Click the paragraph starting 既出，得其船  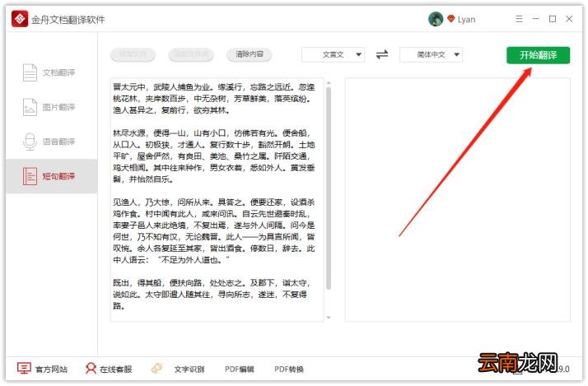212,294
